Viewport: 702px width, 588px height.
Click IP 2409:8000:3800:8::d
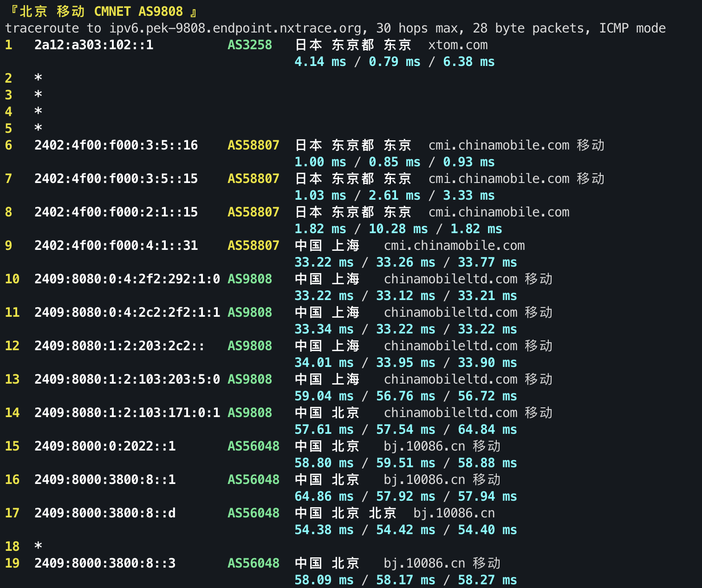point(105,513)
